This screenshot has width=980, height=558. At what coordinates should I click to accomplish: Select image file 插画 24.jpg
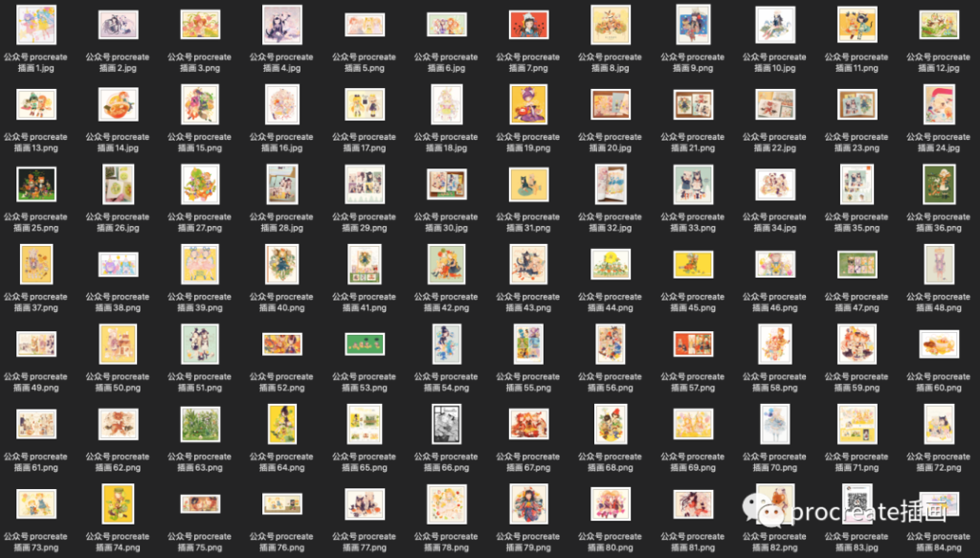coord(939,104)
